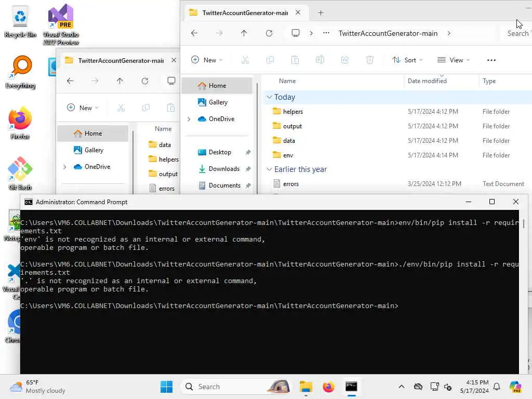
Task: Open the New dropdown in rear Explorer
Action: tap(83, 108)
